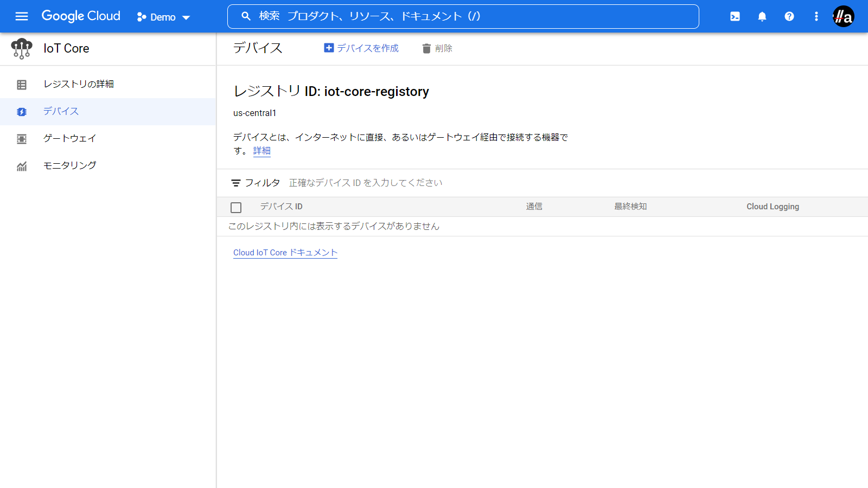Select デバイス in the sidebar
This screenshot has height=488, width=868.
(x=61, y=111)
